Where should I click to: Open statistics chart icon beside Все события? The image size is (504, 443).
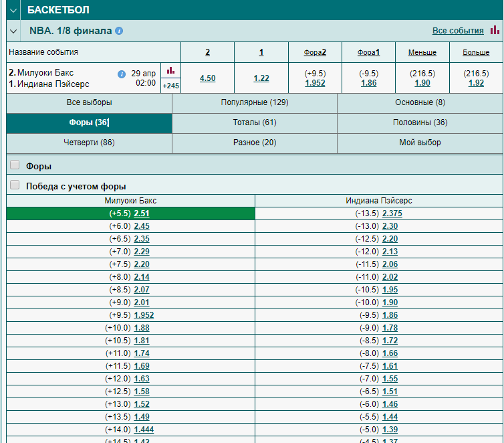click(x=495, y=30)
